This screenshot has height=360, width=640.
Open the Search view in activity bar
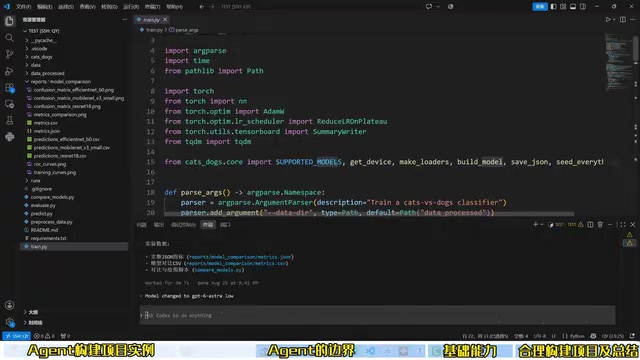pos(9,38)
